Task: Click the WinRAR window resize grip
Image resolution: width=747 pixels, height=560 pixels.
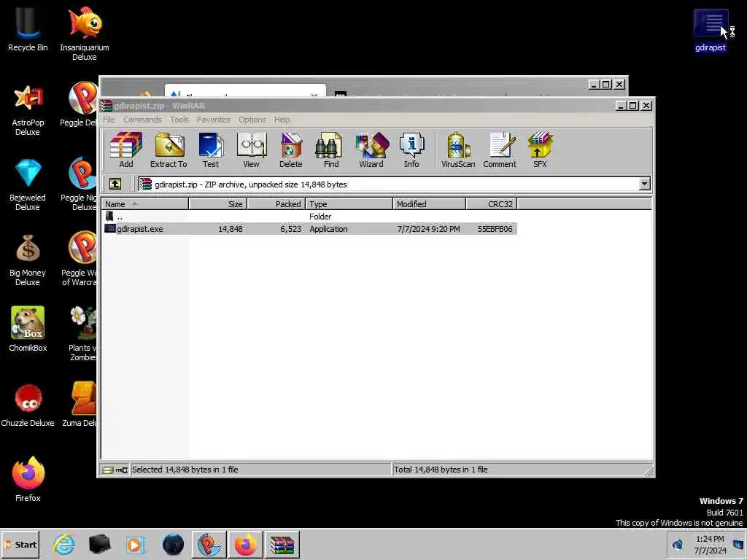Action: point(649,472)
